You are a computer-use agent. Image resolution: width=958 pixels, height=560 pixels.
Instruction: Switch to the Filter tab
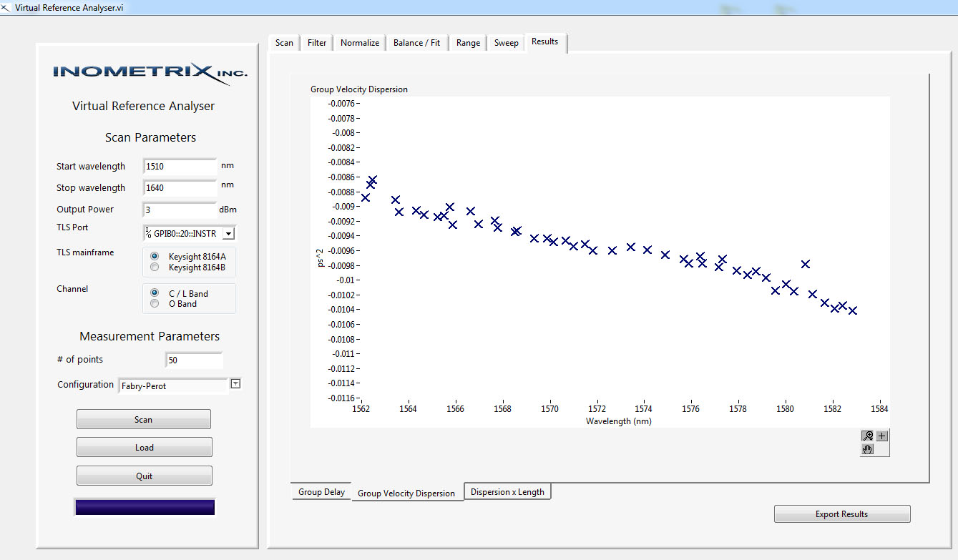click(x=317, y=43)
